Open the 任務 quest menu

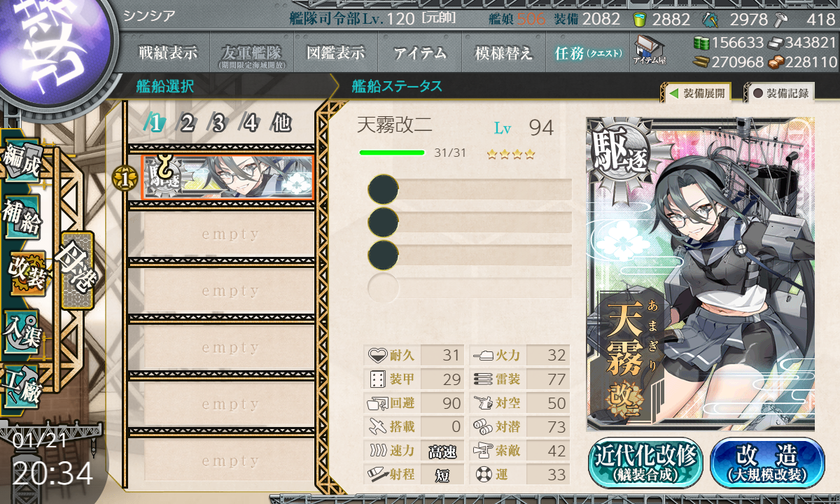[x=588, y=53]
